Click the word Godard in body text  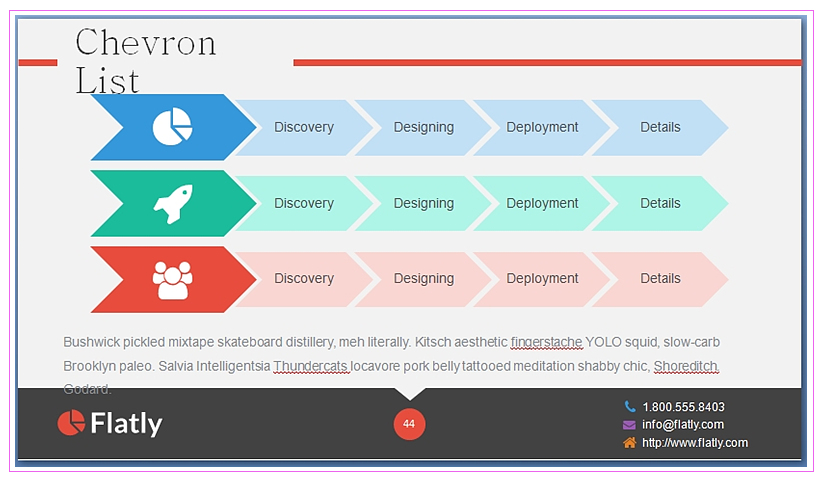click(x=87, y=389)
